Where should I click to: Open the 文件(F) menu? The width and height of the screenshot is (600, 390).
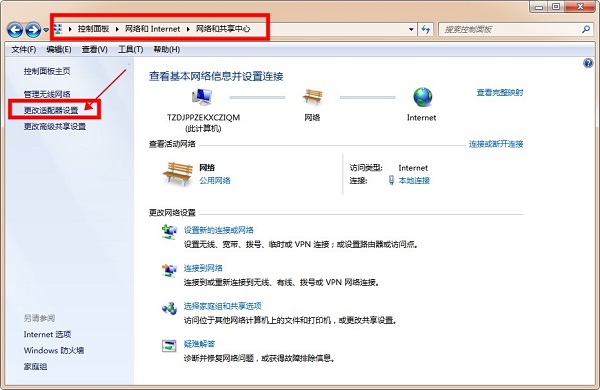click(24, 50)
